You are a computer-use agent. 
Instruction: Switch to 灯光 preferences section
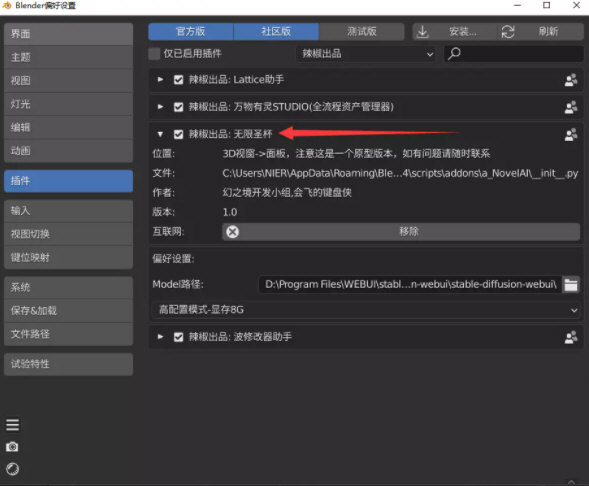click(x=68, y=104)
